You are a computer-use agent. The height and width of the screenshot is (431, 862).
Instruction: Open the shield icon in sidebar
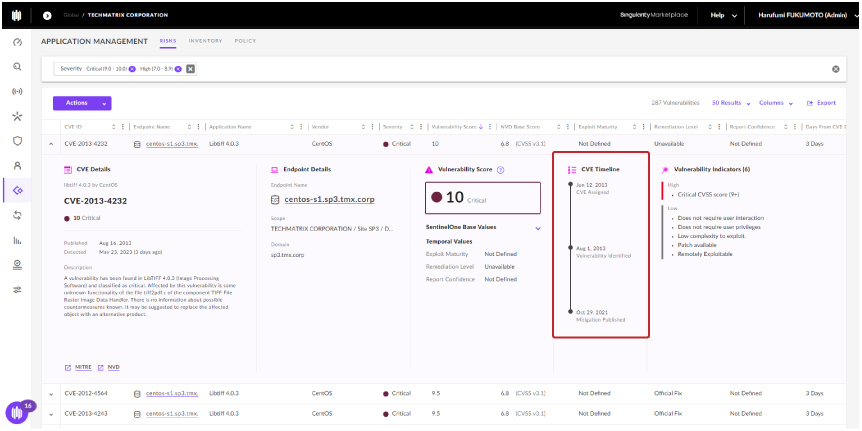17,141
